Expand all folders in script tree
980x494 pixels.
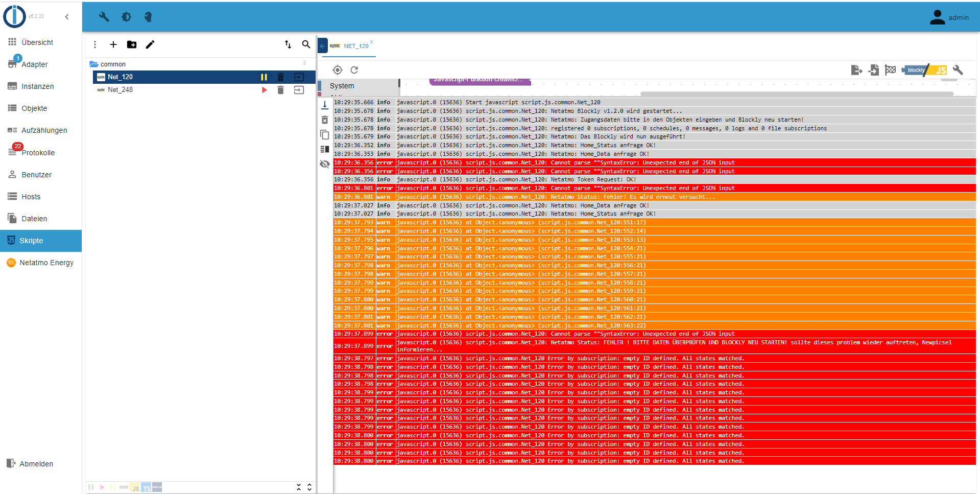click(309, 487)
